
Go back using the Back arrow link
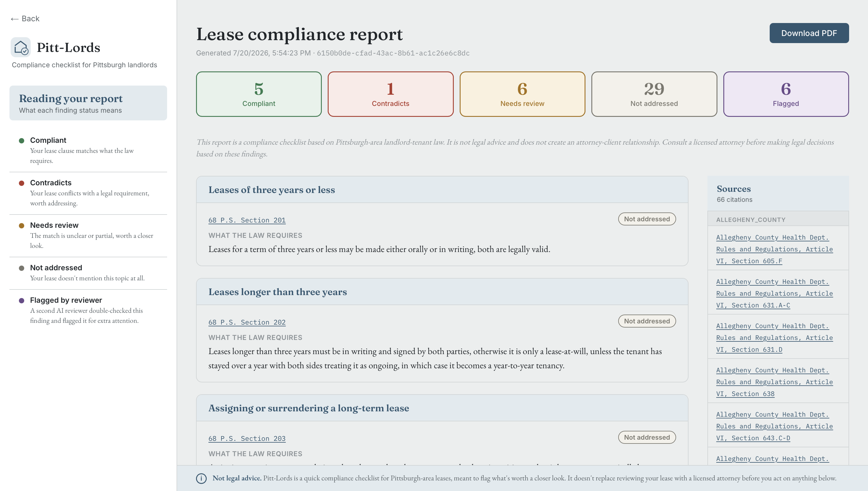tap(25, 19)
